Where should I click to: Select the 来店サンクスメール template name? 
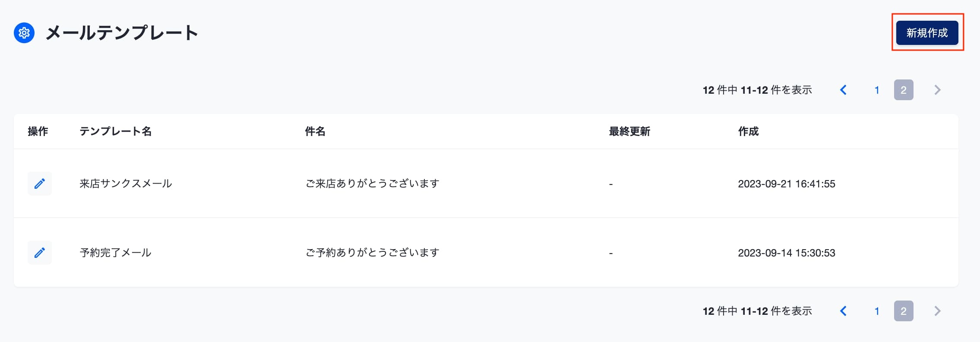pos(126,184)
